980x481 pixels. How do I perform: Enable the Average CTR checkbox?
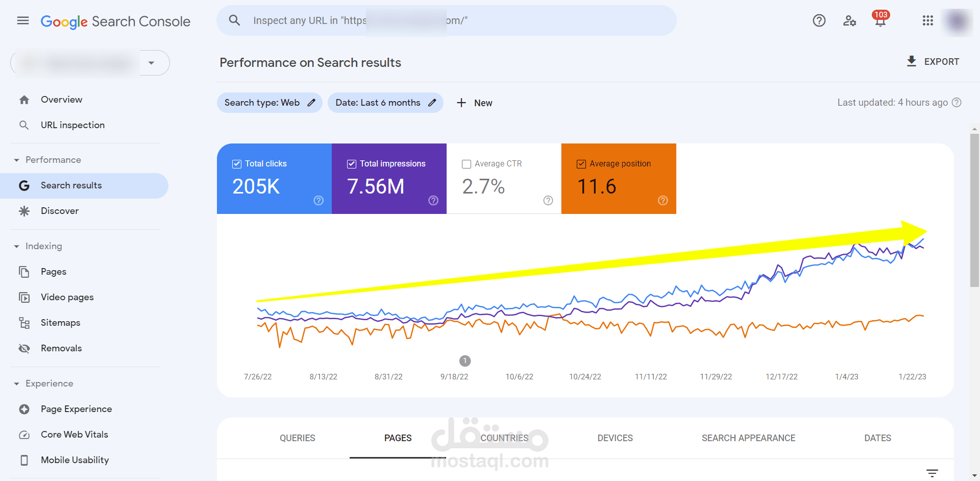[467, 164]
